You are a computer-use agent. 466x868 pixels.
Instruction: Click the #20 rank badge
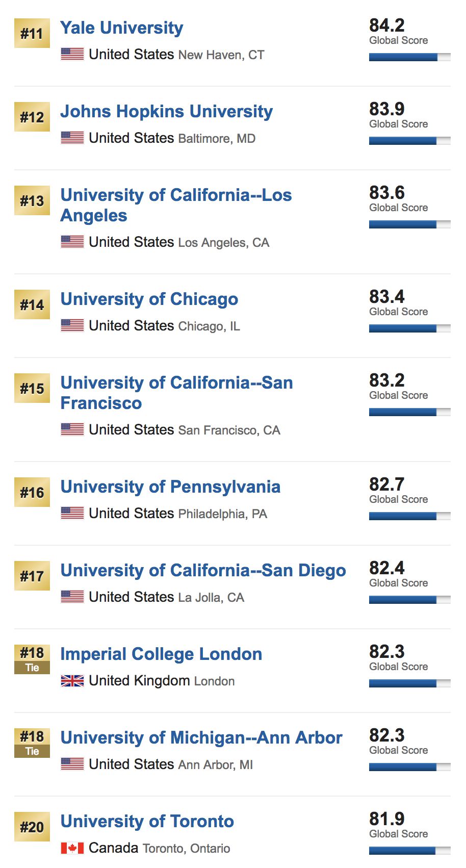tap(32, 827)
